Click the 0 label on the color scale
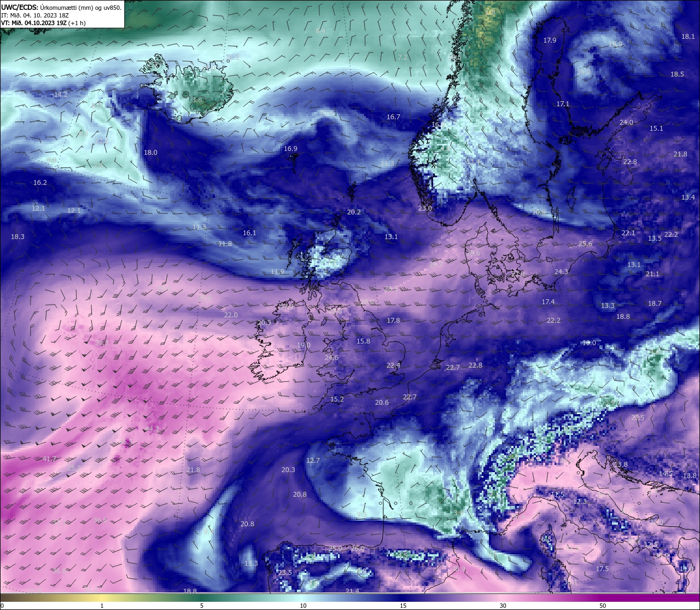This screenshot has width=700, height=610. point(2,606)
